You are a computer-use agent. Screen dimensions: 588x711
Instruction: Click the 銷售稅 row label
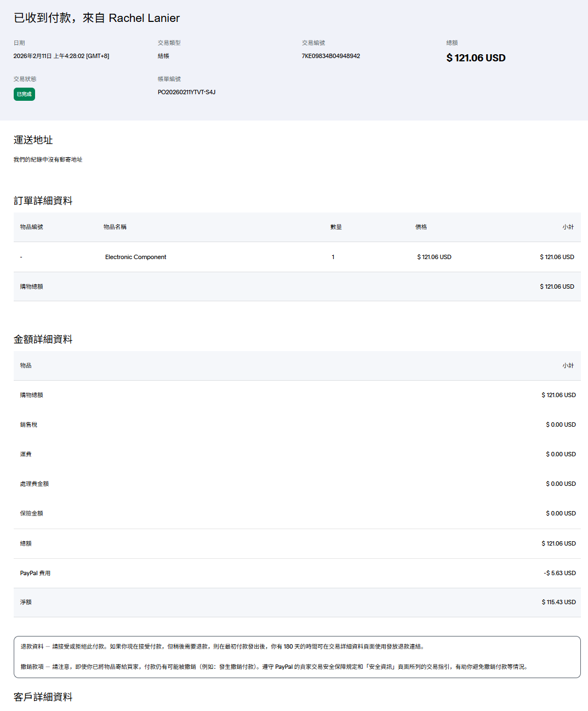[x=28, y=425]
